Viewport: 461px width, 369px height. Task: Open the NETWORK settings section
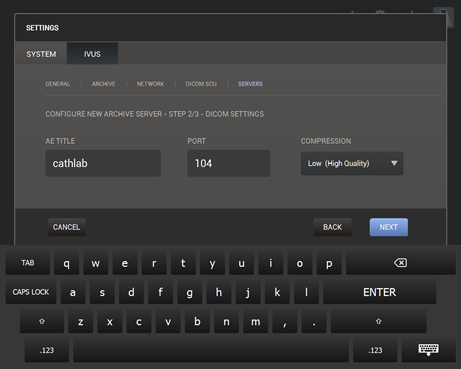[150, 84]
